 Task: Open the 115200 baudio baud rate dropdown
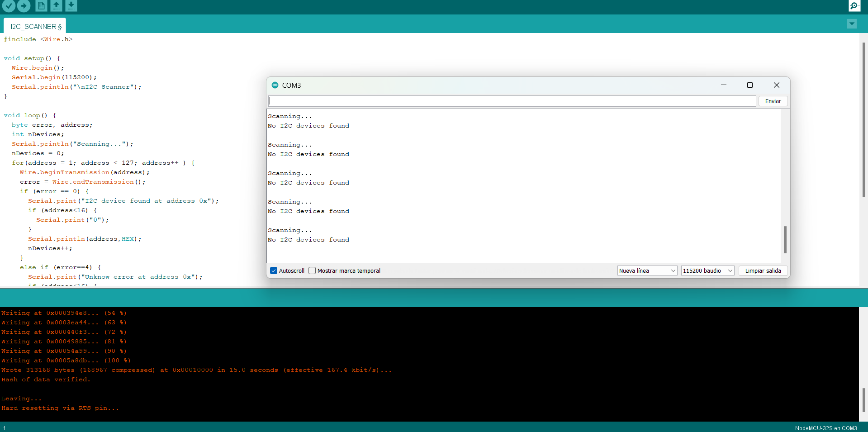(707, 271)
